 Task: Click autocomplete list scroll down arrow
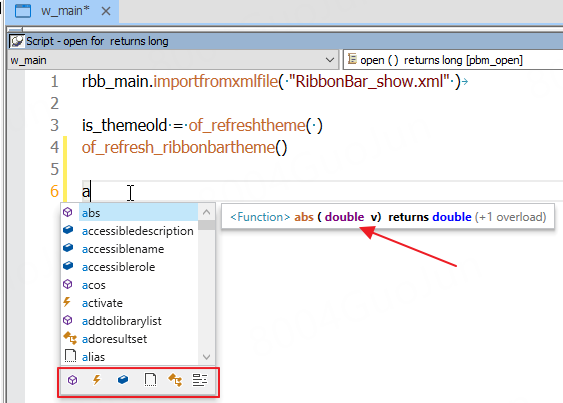point(206,357)
